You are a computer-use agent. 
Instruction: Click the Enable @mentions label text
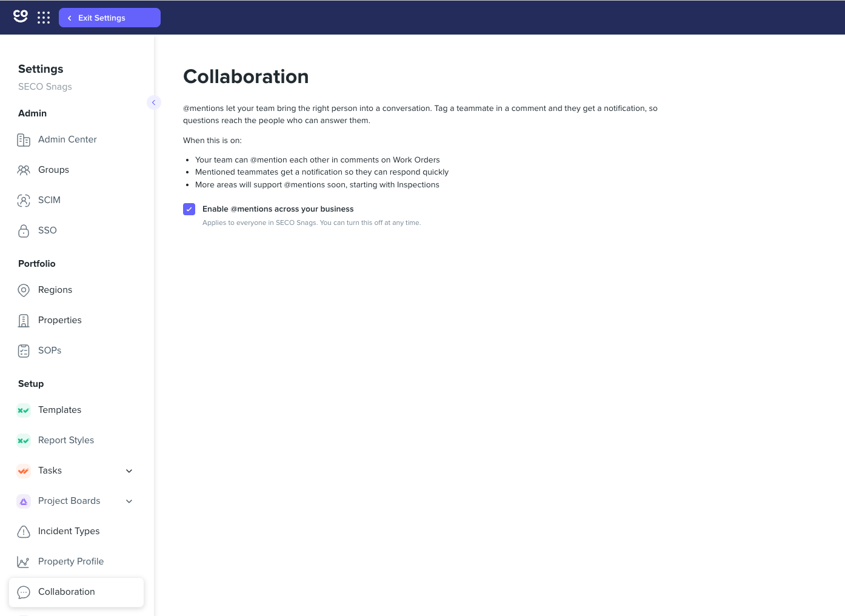tap(278, 209)
